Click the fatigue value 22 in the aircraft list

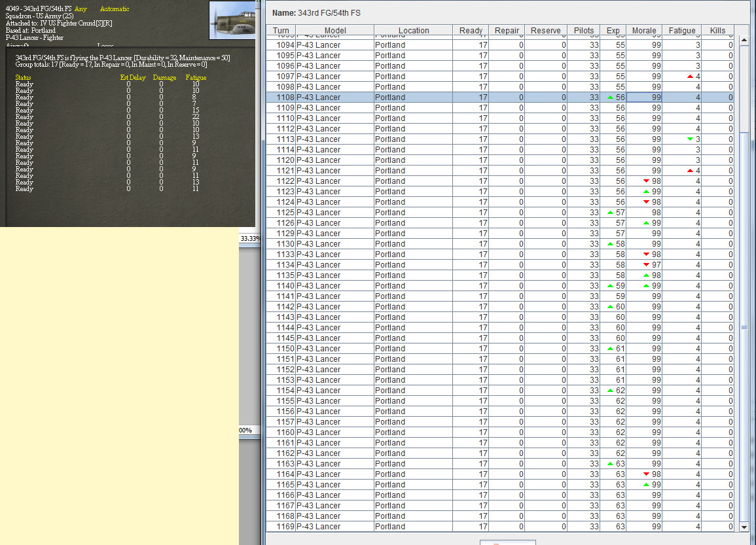coord(196,116)
